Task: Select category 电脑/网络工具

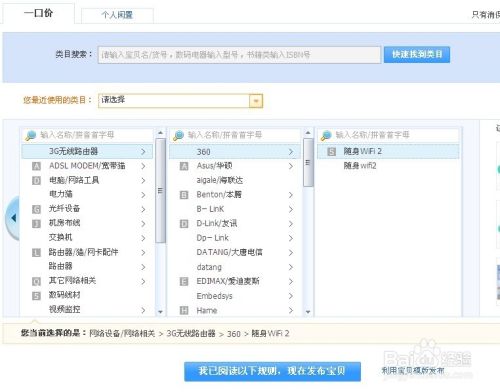Action: point(87,180)
